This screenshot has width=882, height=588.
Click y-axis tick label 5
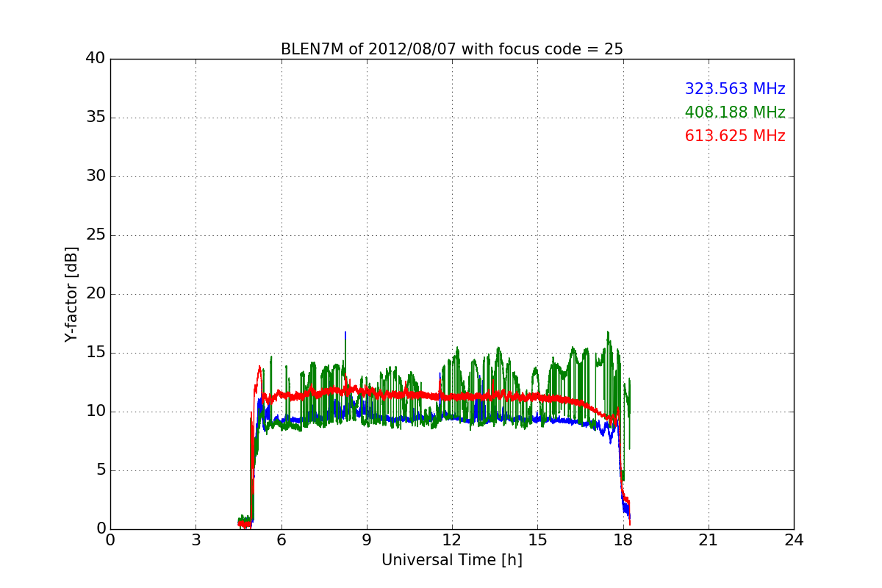tap(100, 470)
